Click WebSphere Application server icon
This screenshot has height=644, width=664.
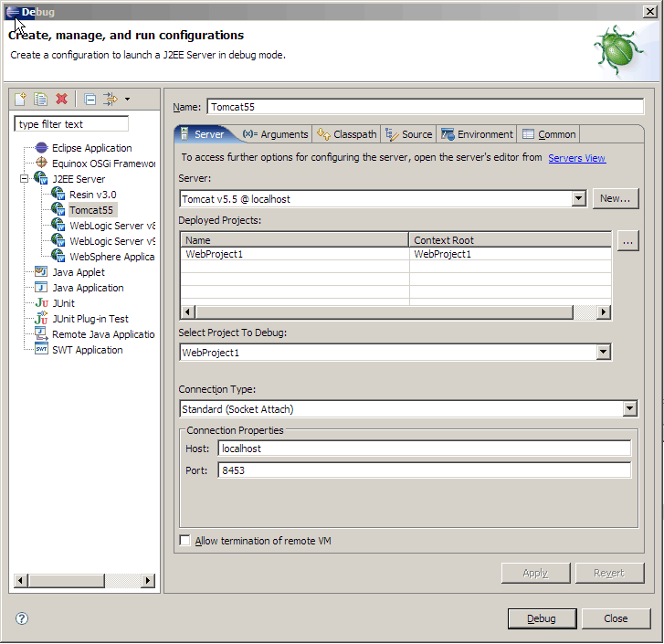(58, 256)
